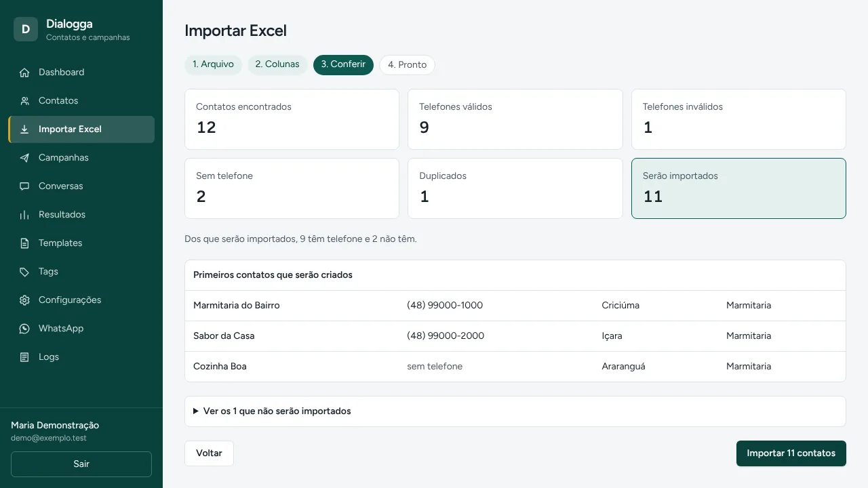868x488 pixels.
Task: Click the Logs list icon
Action: click(x=24, y=357)
